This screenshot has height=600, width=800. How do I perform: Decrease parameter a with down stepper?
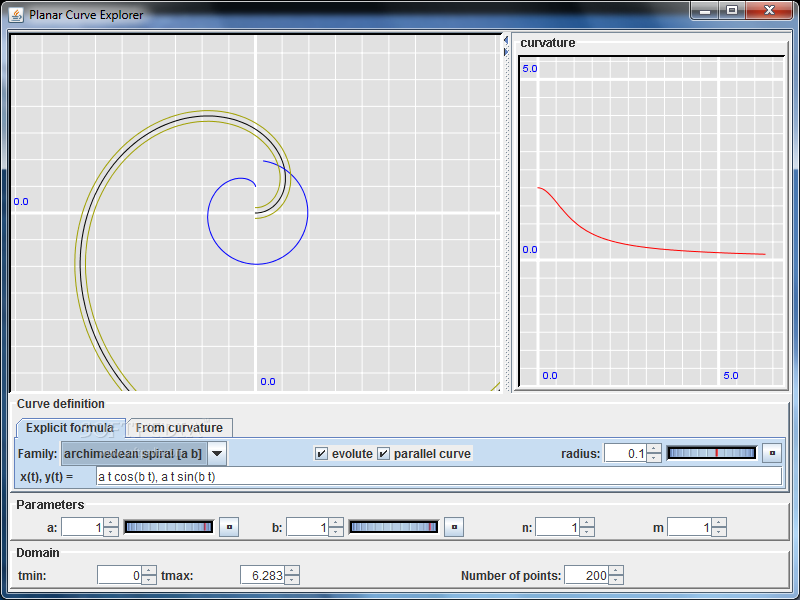(x=111, y=532)
